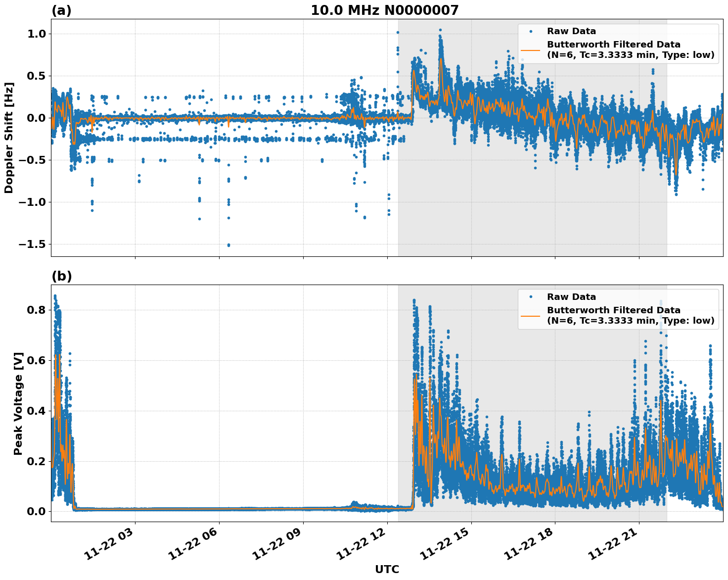Click the blue Raw Data marker icon in top legend
The image size is (728, 580).
coord(531,31)
